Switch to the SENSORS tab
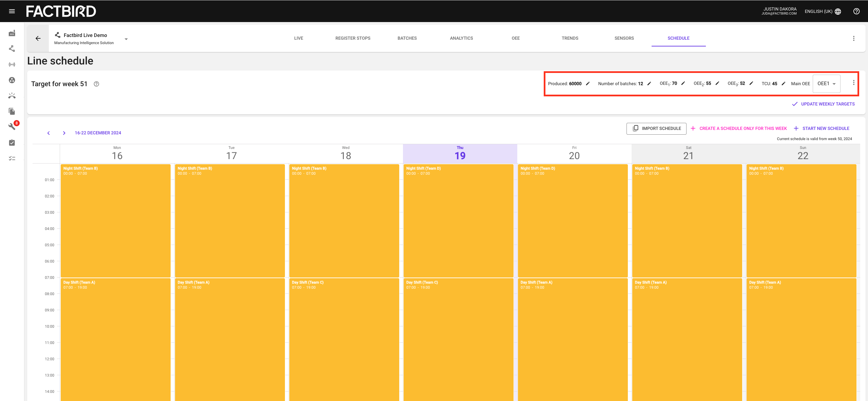Screen dimensions: 868x401 [624, 38]
